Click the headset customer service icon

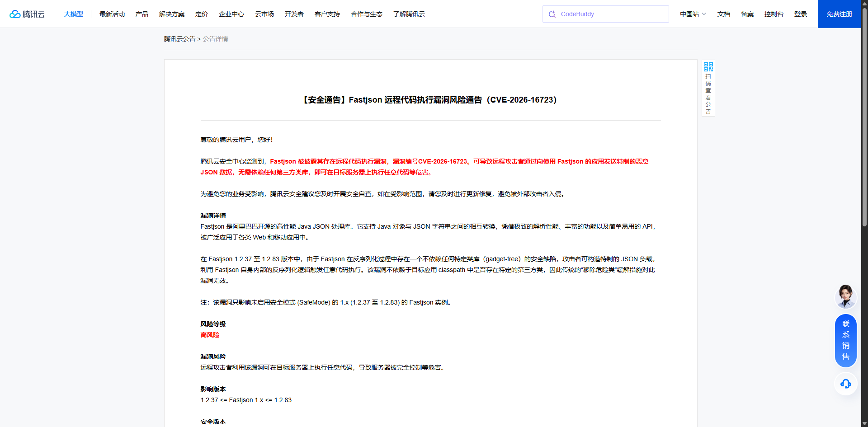[x=845, y=384]
